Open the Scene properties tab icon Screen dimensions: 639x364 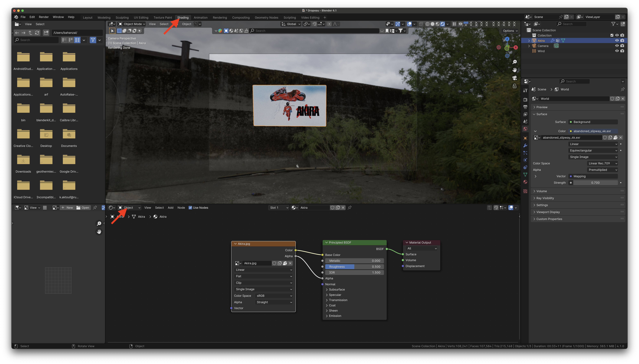[525, 122]
